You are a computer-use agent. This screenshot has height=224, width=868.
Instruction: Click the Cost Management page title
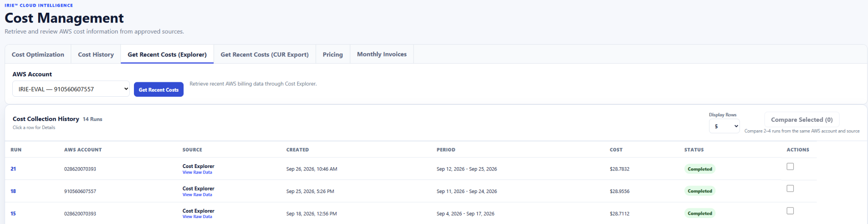coord(64,18)
